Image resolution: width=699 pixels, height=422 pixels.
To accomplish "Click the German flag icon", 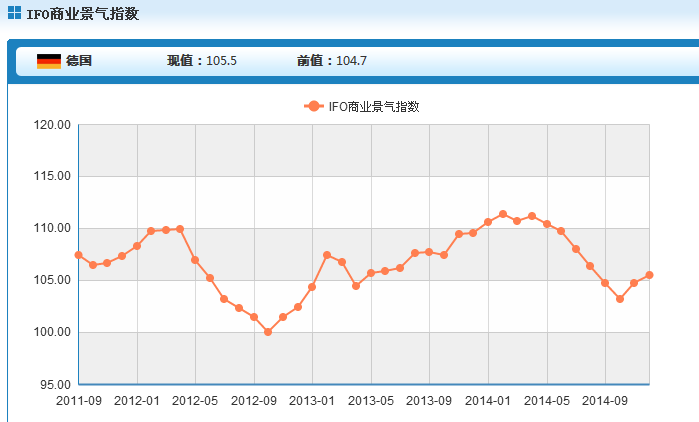I will [49, 61].
